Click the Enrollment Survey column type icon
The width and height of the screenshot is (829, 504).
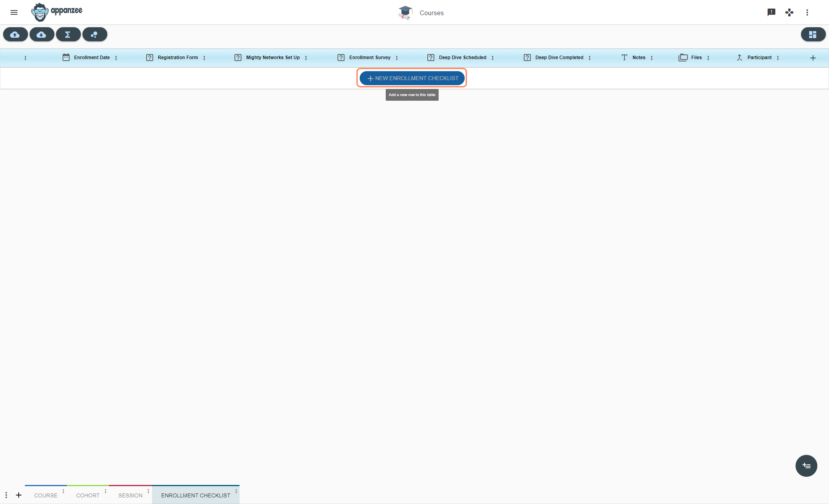(341, 58)
